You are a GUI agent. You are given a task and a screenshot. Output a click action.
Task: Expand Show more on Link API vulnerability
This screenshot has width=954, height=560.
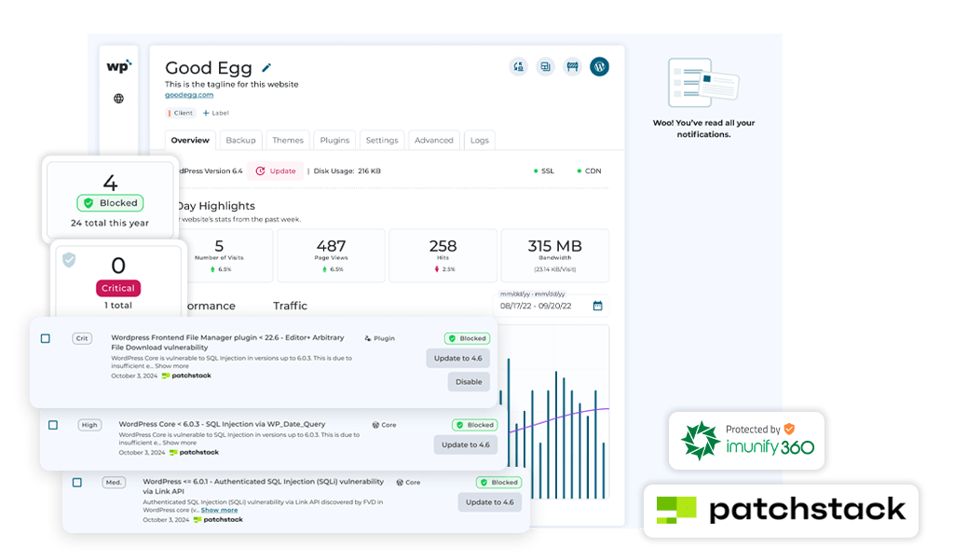click(x=219, y=511)
